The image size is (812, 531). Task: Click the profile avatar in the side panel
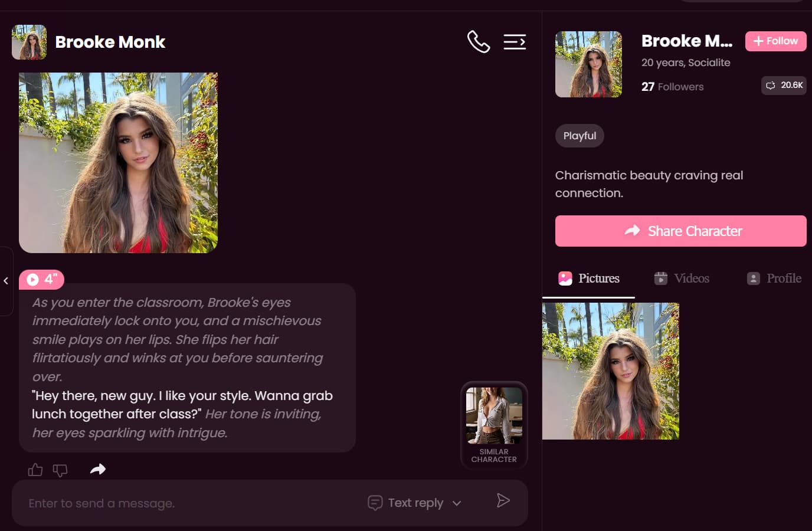pos(588,64)
